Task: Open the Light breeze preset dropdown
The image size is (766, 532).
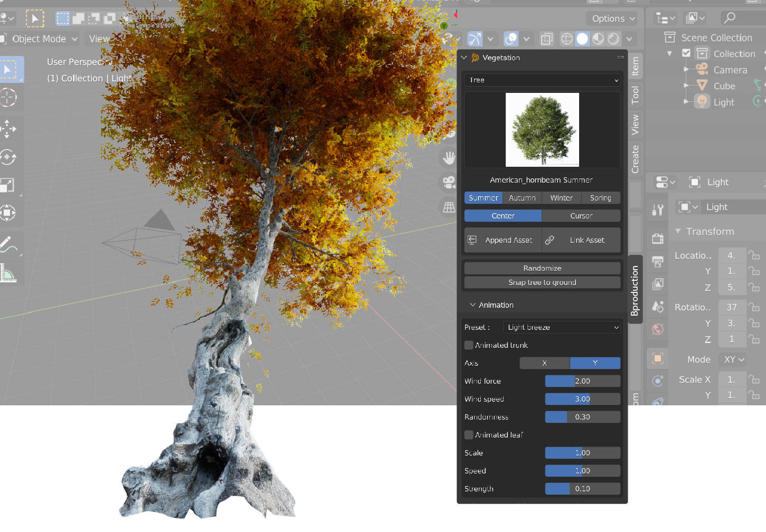Action: pos(561,327)
